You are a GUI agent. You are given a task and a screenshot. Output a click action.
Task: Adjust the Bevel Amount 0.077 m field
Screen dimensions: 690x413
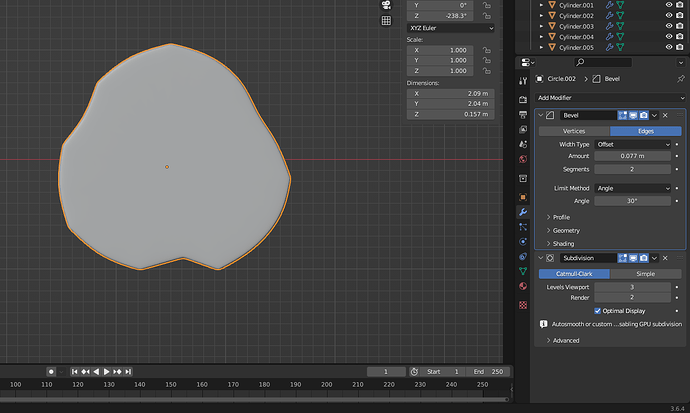(632, 156)
